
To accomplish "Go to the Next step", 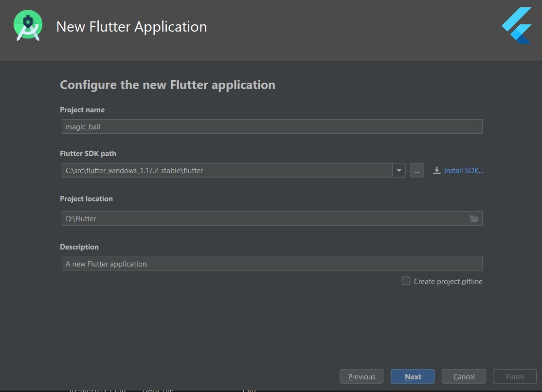I will (x=413, y=376).
